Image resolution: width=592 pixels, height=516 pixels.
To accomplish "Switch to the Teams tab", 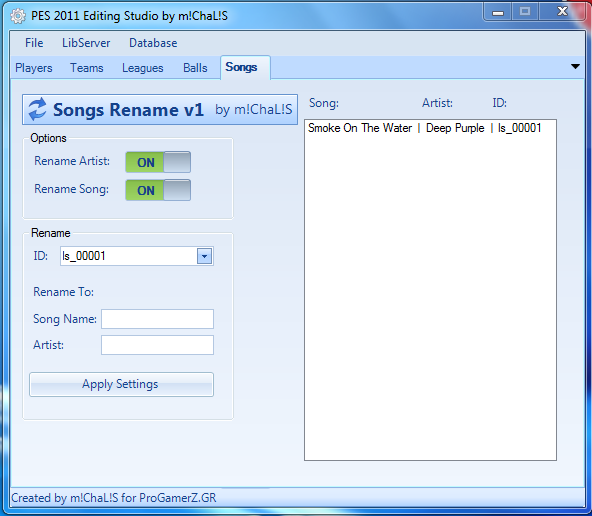I will coord(86,68).
